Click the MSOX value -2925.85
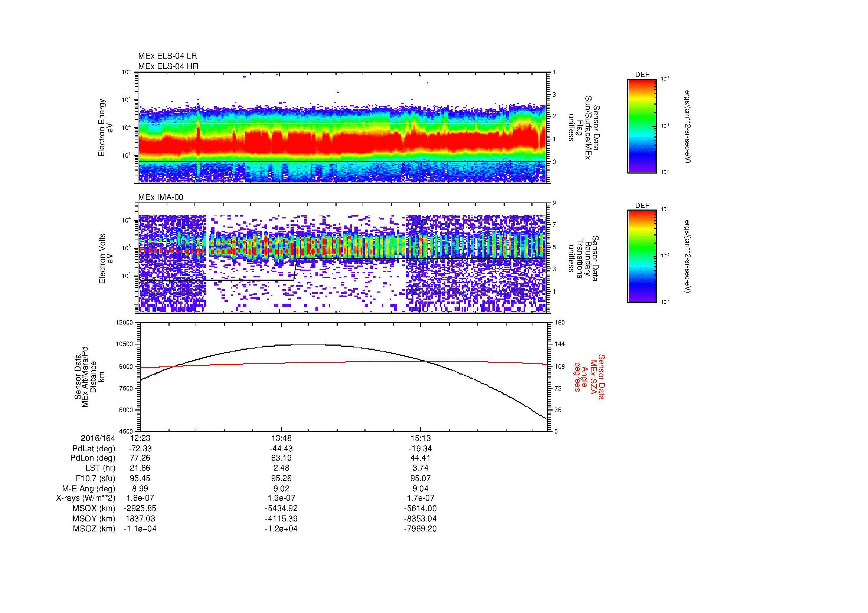The height and width of the screenshot is (613, 868). point(140,508)
